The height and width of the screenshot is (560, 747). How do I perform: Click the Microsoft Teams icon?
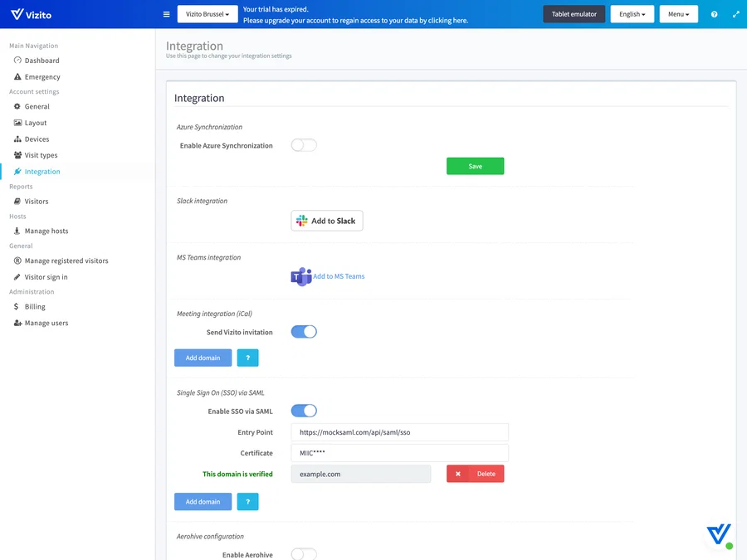click(x=300, y=276)
